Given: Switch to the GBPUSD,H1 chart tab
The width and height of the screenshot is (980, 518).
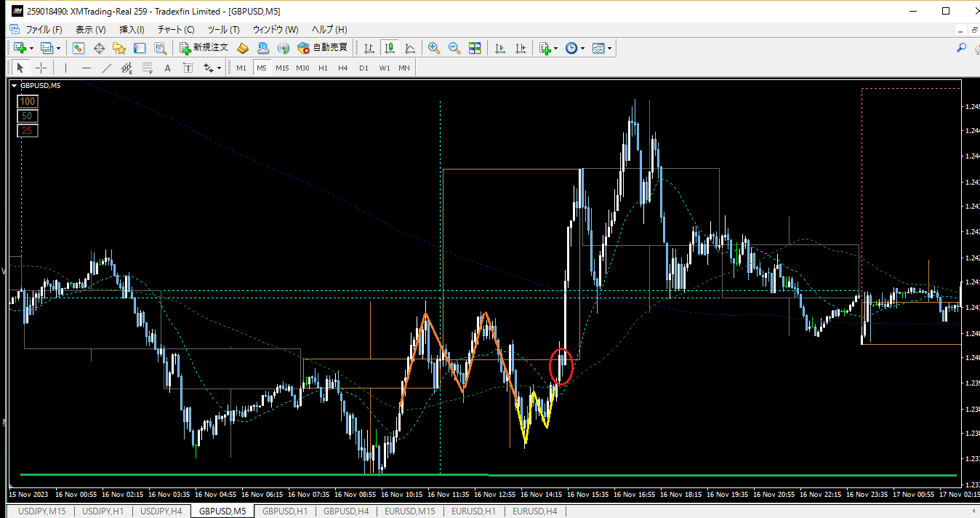Looking at the screenshot, I should 284,511.
